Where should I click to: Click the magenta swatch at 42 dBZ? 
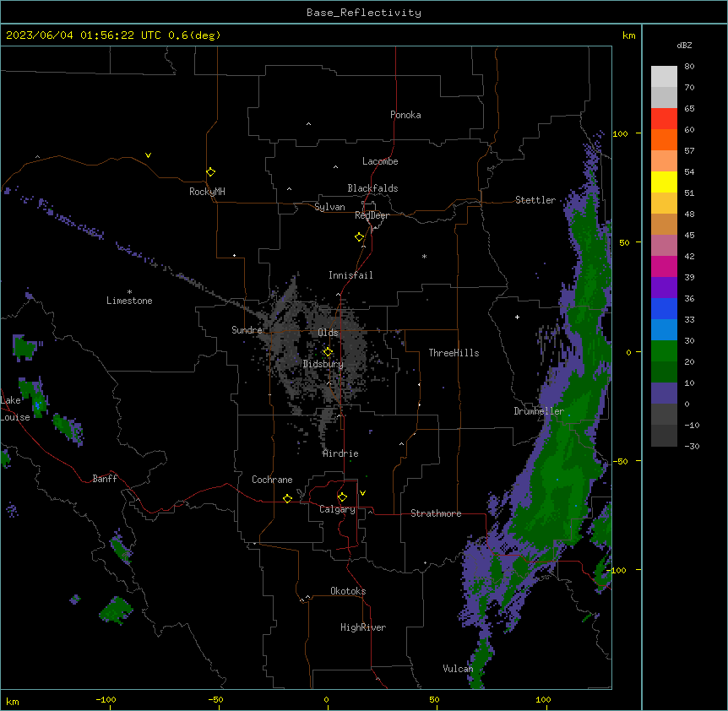[664, 266]
